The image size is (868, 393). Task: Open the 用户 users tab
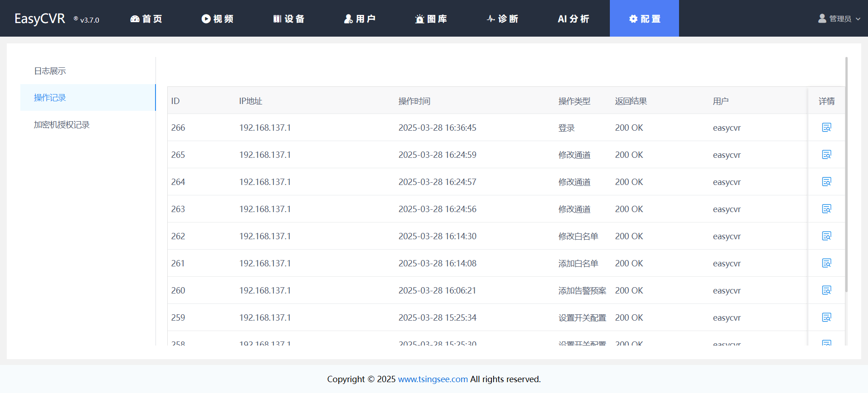[x=360, y=19]
